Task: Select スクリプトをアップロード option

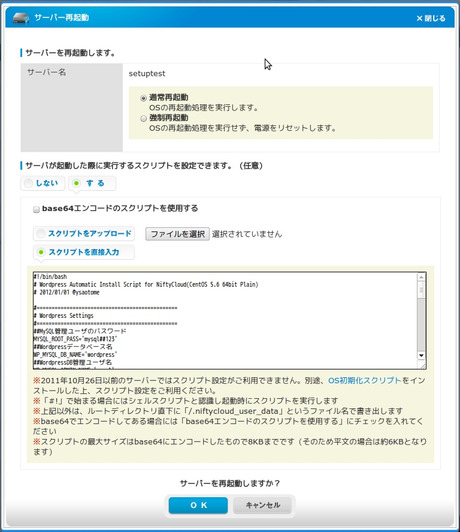Action: click(84, 233)
